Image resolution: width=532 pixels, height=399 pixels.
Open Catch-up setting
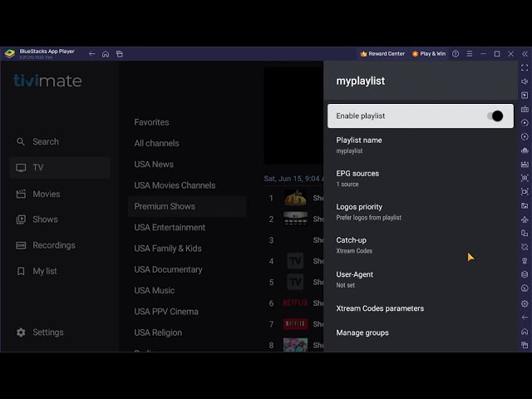[421, 245]
